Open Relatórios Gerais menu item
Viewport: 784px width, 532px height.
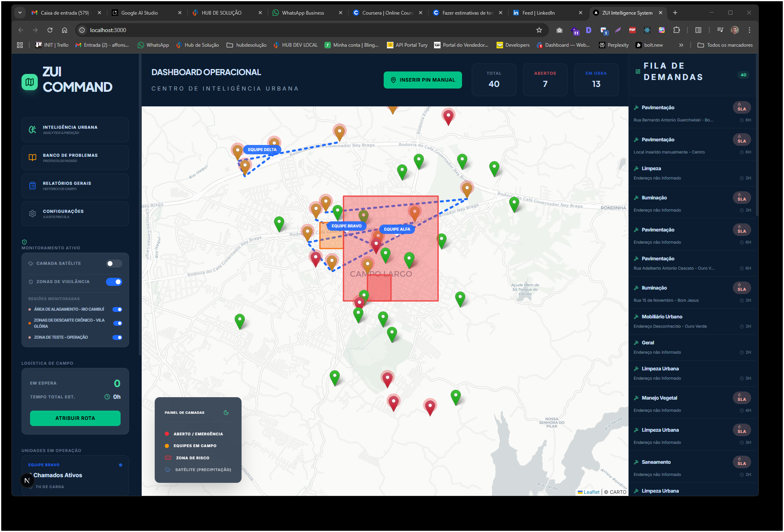(x=75, y=186)
